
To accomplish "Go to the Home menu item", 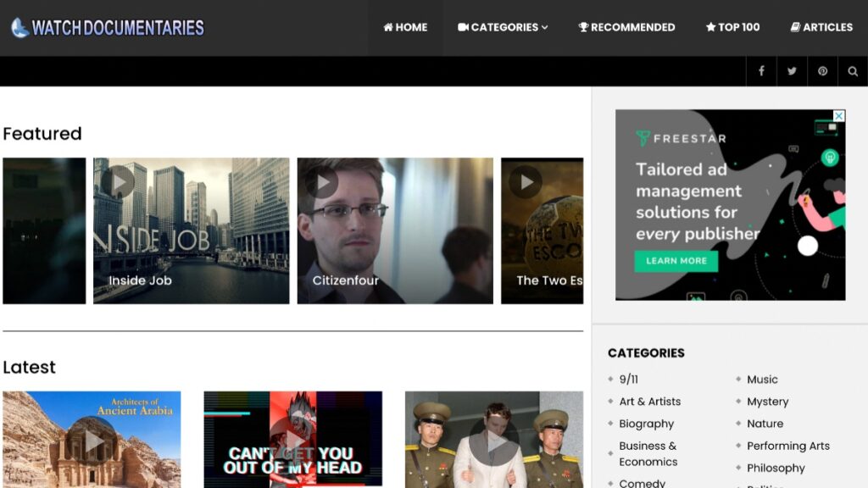I will click(405, 27).
